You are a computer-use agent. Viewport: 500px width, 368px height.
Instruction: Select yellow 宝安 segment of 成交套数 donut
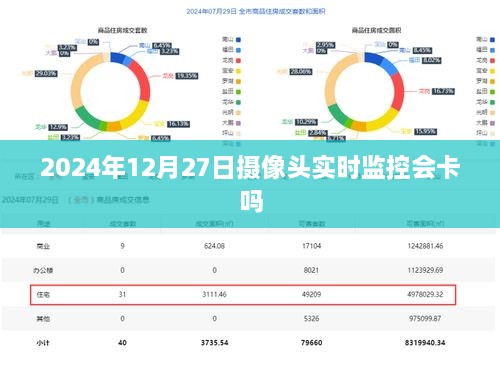pos(136,116)
